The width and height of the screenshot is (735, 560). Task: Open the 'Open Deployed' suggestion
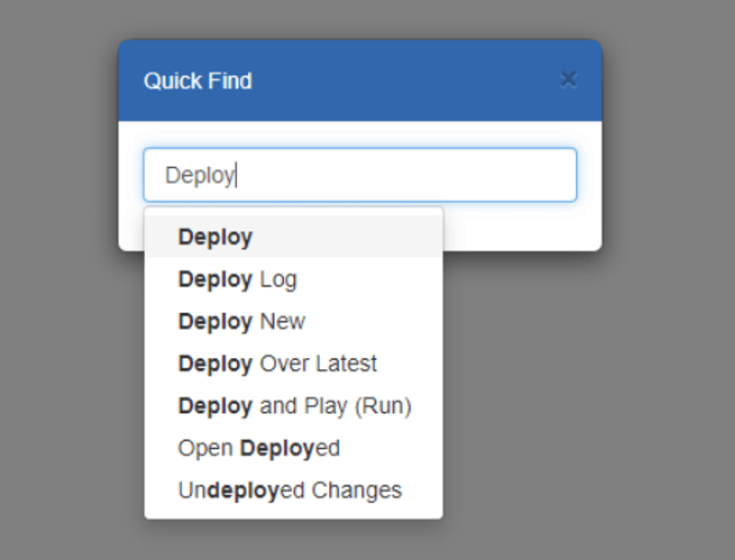[293, 448]
